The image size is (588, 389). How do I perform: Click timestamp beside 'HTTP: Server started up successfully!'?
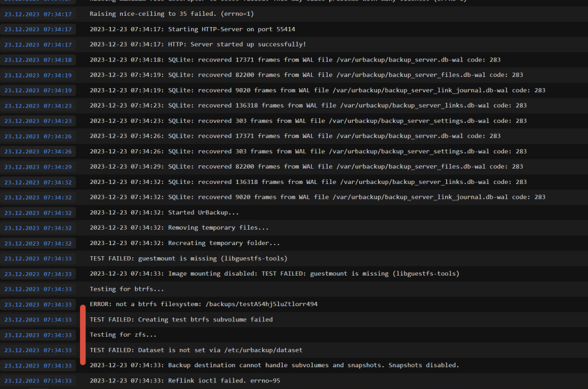click(x=38, y=45)
